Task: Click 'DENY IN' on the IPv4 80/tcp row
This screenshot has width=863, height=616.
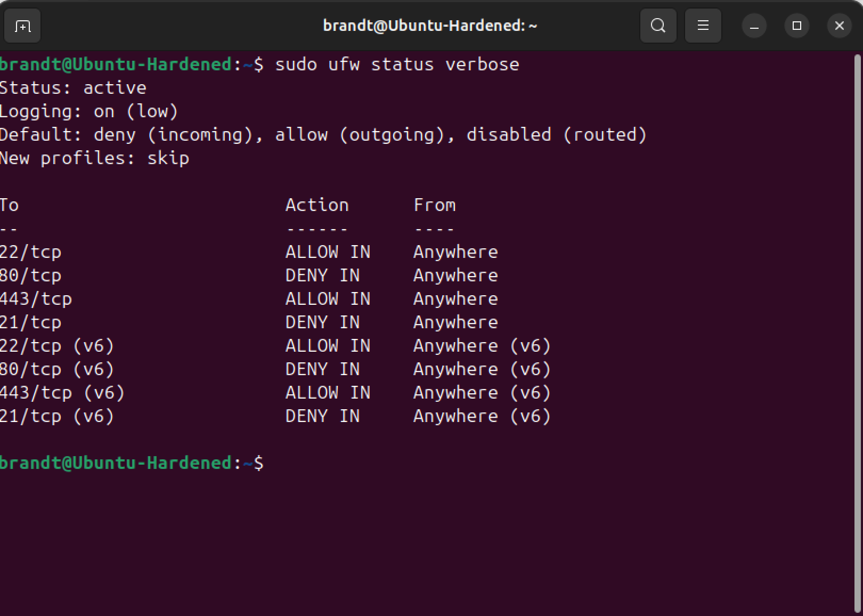Action: tap(323, 275)
